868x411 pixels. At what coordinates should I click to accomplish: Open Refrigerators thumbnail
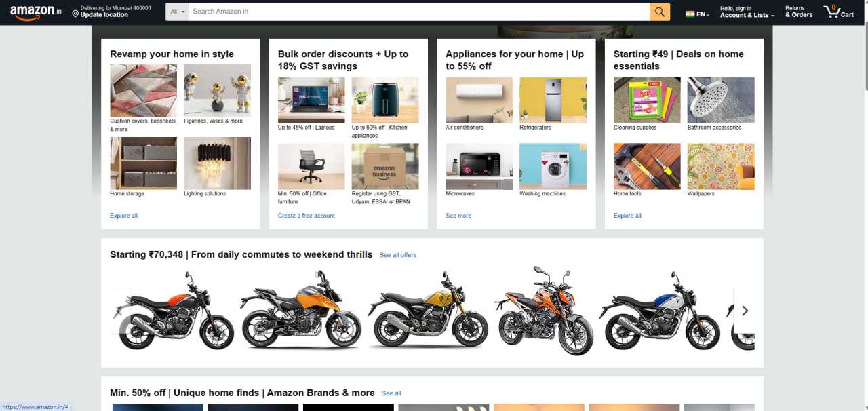point(553,100)
